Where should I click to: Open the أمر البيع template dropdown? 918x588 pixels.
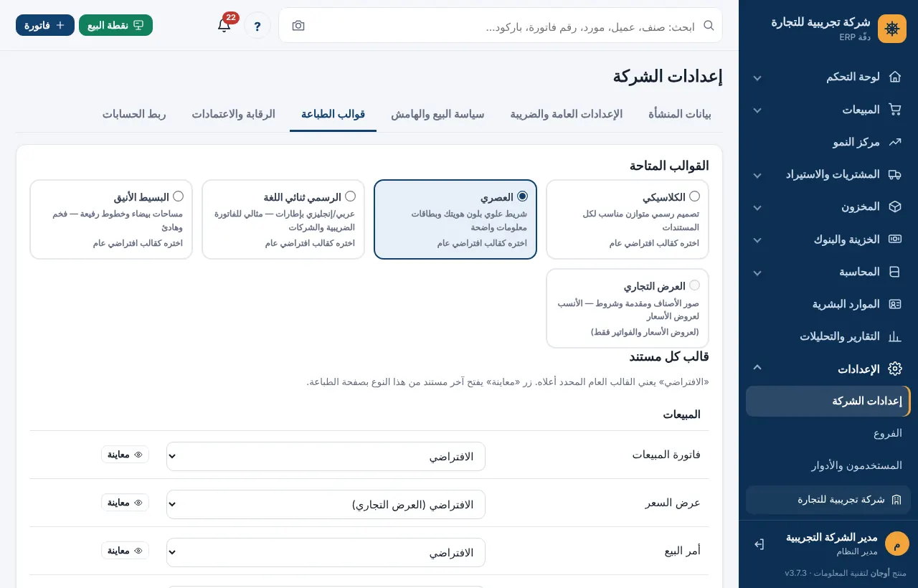(326, 553)
